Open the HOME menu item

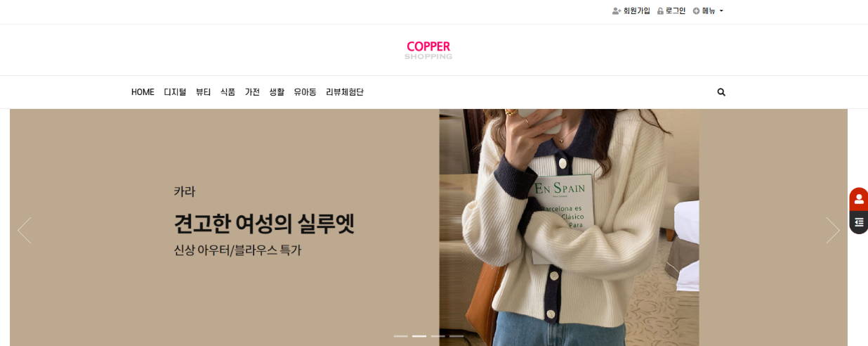(143, 92)
